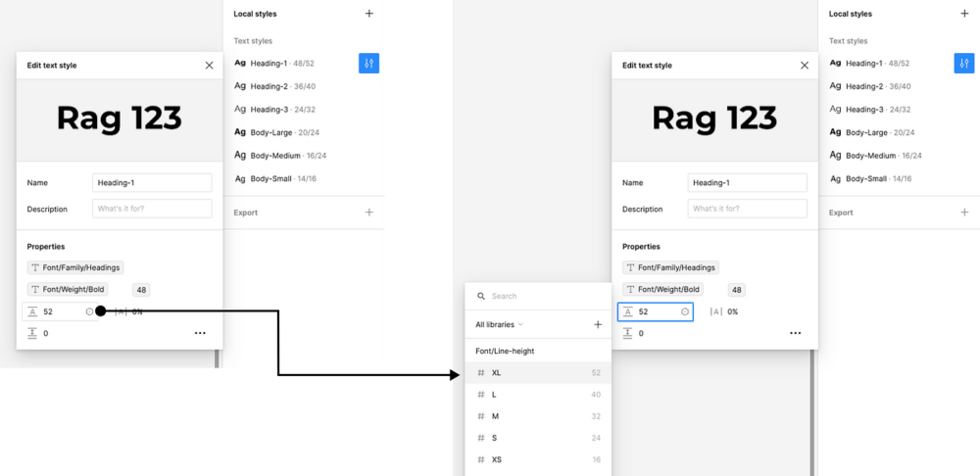Click the Font/Line-height group header
Image resolution: width=980 pixels, height=476 pixels.
pos(505,351)
